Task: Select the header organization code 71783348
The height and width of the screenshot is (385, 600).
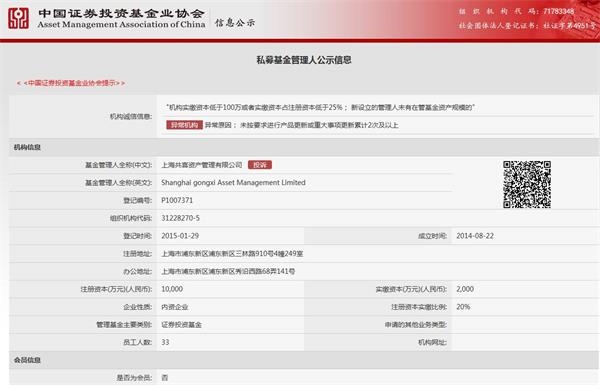Action: [559, 11]
